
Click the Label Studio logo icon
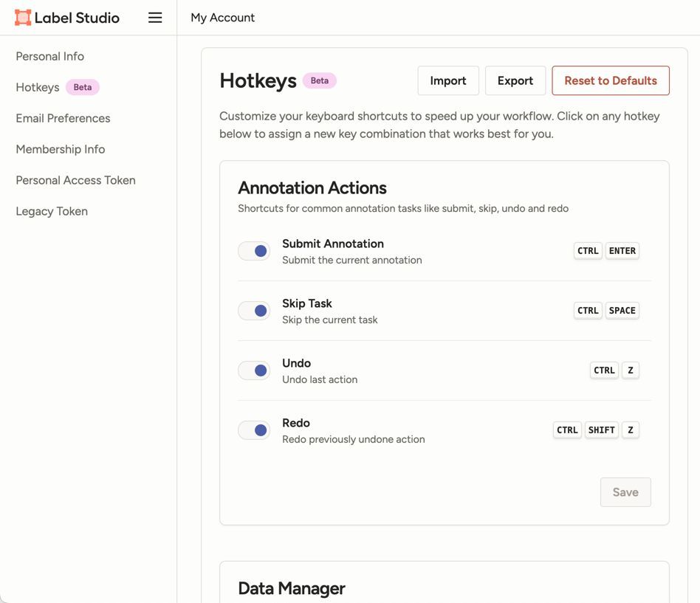(23, 18)
